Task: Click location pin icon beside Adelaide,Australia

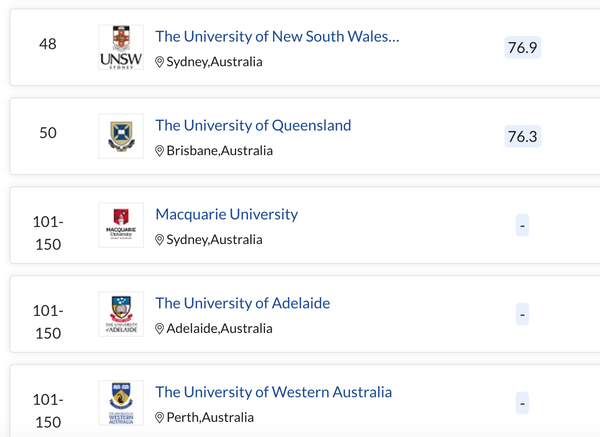Action: tap(160, 328)
